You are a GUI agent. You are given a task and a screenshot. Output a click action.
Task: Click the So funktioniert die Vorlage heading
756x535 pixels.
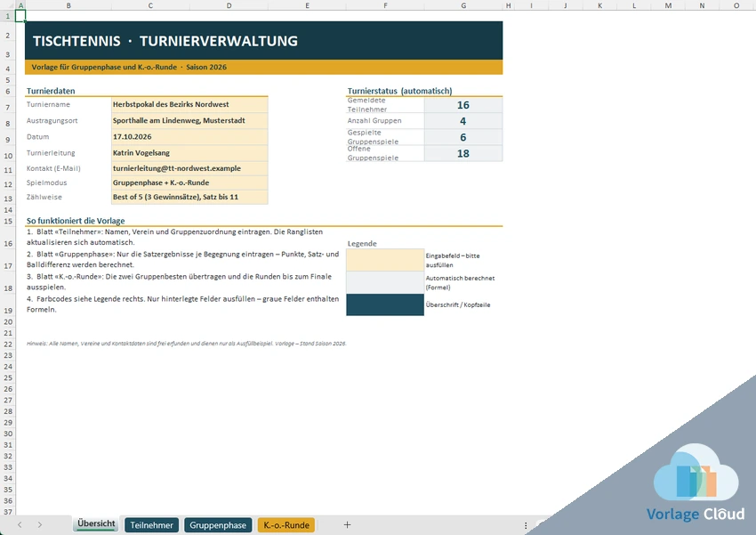[76, 221]
